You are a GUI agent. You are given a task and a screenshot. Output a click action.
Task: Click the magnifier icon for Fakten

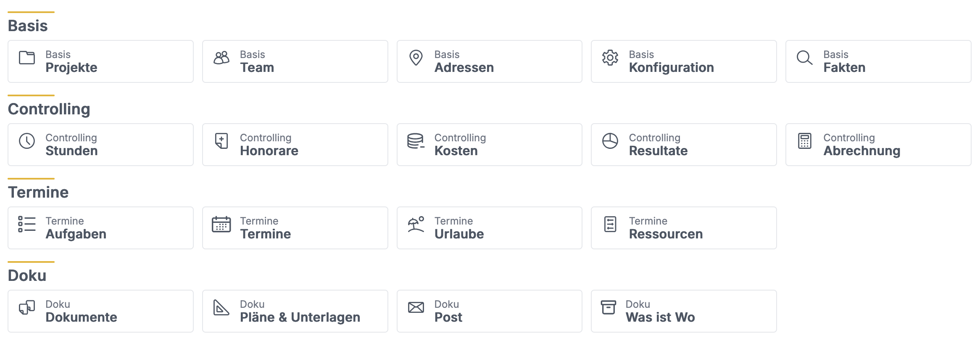pyautogui.click(x=805, y=58)
